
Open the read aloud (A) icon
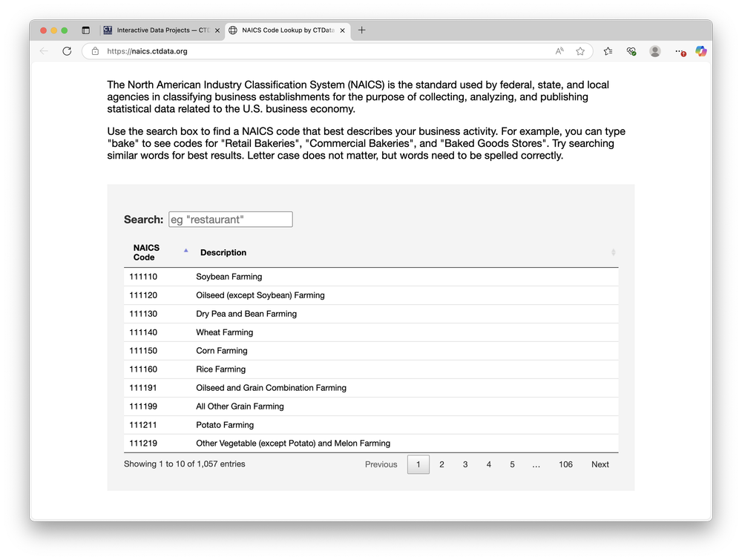[x=559, y=51]
